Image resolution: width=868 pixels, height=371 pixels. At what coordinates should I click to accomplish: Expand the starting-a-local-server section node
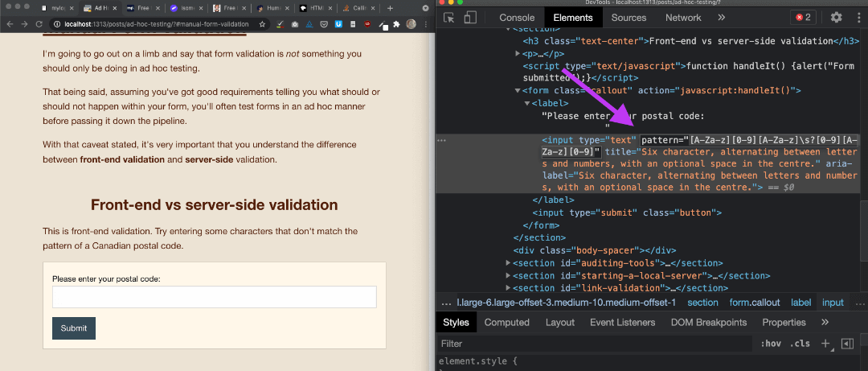pos(507,275)
